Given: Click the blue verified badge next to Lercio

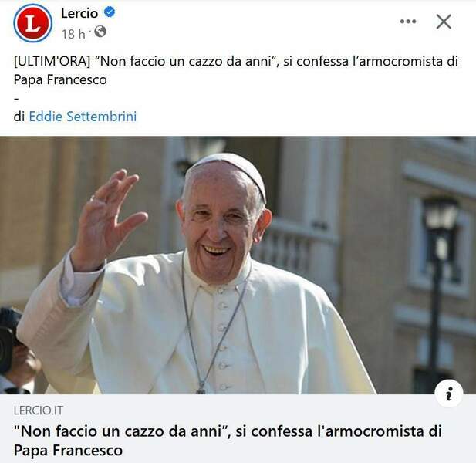Looking at the screenshot, I should click(x=110, y=12).
